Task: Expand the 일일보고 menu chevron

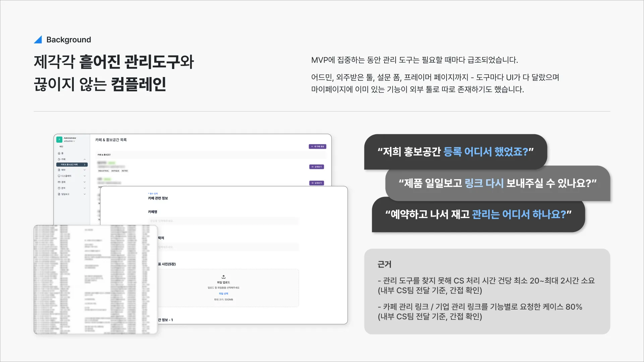Action: tap(84, 194)
